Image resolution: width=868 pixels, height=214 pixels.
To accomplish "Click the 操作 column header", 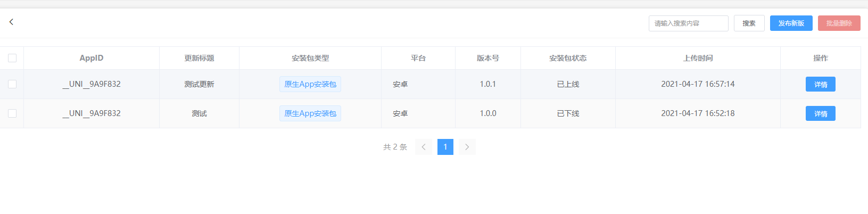I will [820, 58].
